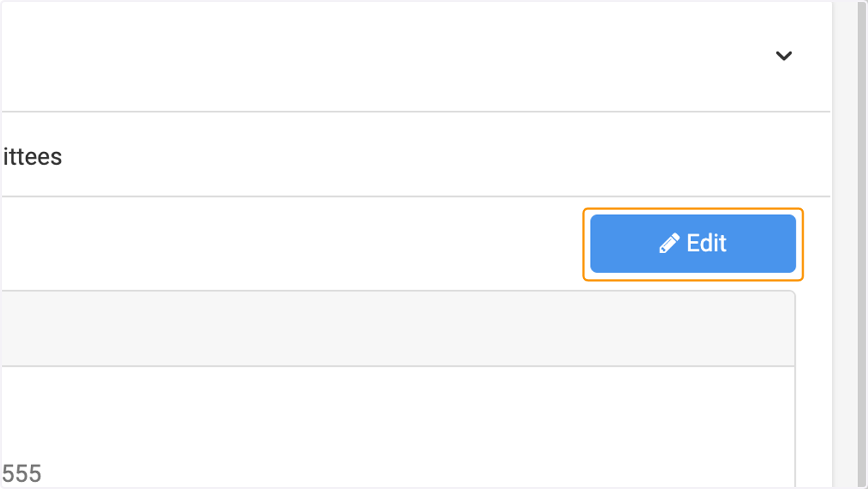The height and width of the screenshot is (489, 868).
Task: Toggle the top accordion using the chevron
Action: click(x=783, y=56)
